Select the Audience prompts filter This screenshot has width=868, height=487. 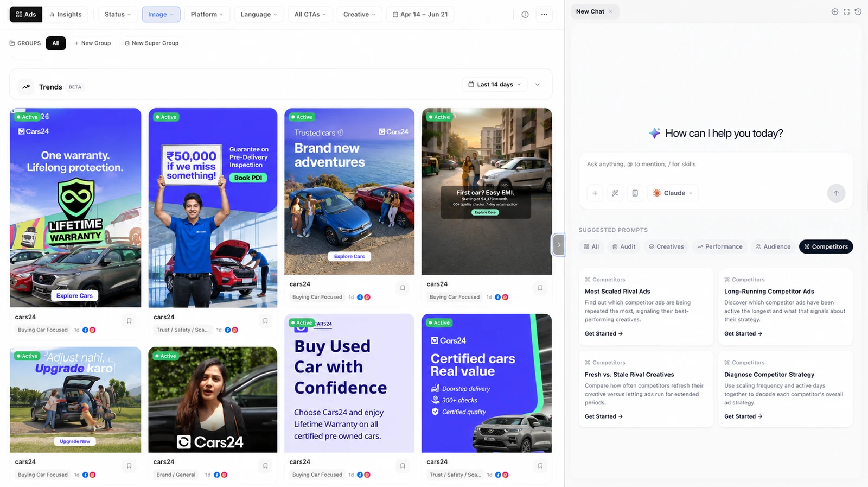pos(773,246)
